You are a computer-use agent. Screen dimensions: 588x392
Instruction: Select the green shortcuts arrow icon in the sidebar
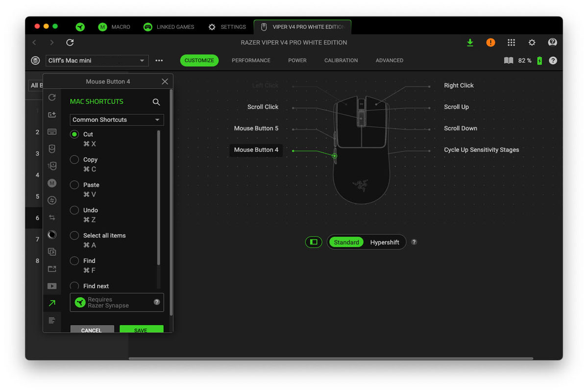pos(52,303)
